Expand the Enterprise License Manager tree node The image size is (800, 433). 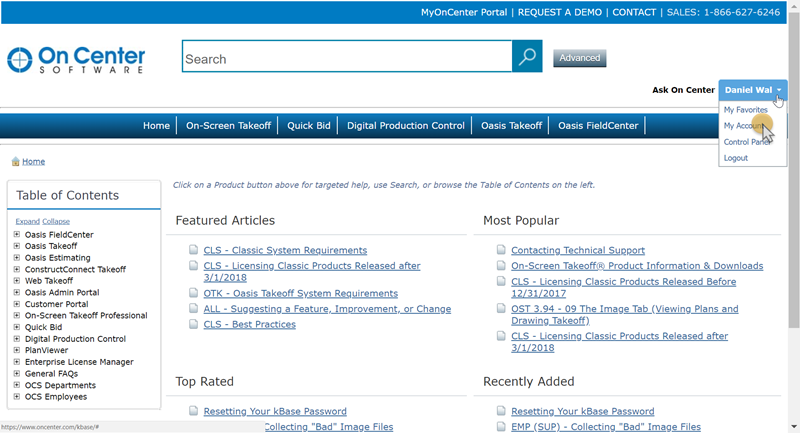click(17, 362)
